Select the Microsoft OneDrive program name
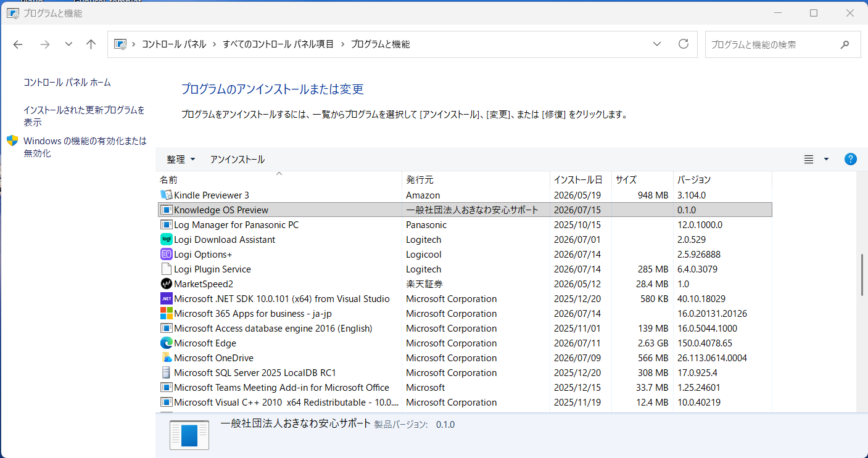Image resolution: width=868 pixels, height=458 pixels. pyautogui.click(x=213, y=358)
